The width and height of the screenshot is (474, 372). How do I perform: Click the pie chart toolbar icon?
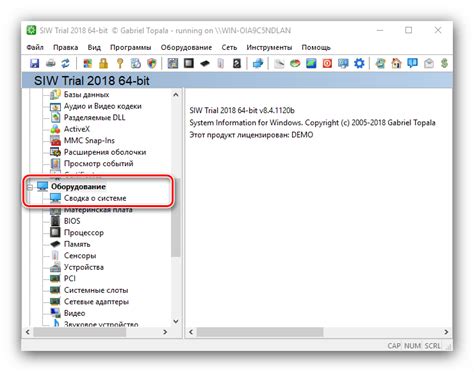[295, 63]
